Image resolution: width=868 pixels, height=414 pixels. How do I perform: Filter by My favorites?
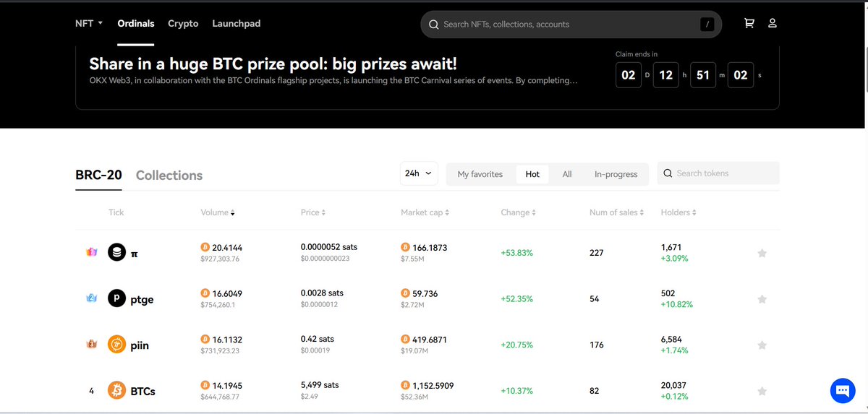480,174
